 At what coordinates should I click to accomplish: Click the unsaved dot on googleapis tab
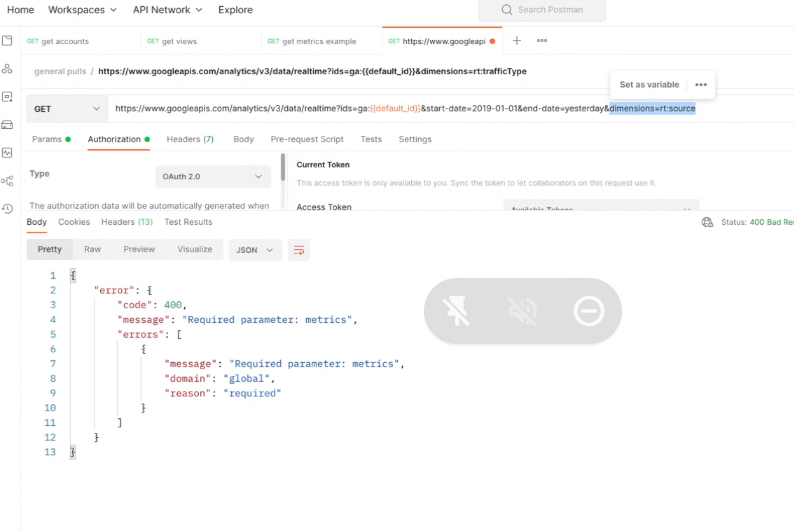tap(492, 41)
